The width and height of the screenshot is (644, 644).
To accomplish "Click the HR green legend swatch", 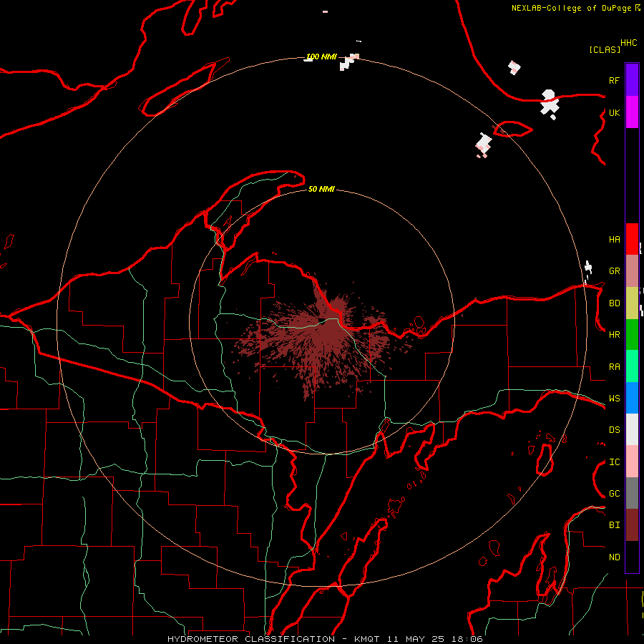I will point(632,335).
